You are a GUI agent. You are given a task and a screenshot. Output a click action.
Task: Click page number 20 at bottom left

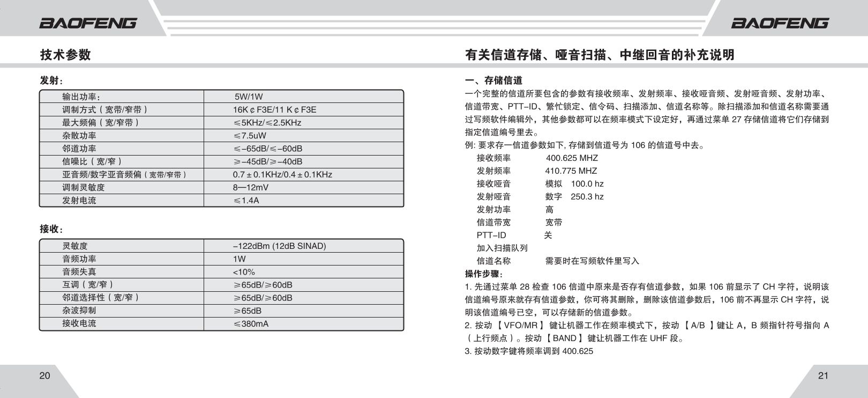(x=44, y=375)
